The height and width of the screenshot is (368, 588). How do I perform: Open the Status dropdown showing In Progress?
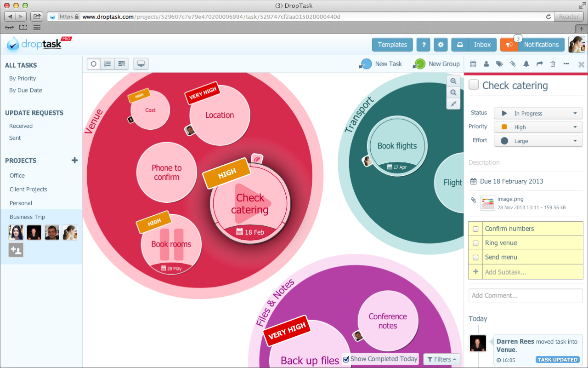click(538, 113)
